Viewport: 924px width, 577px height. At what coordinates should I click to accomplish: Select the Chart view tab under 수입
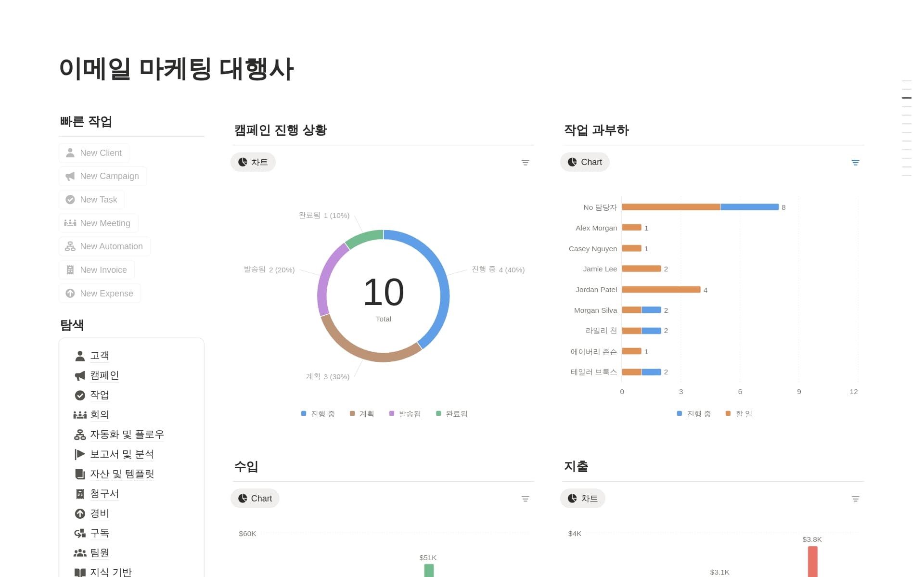click(255, 499)
